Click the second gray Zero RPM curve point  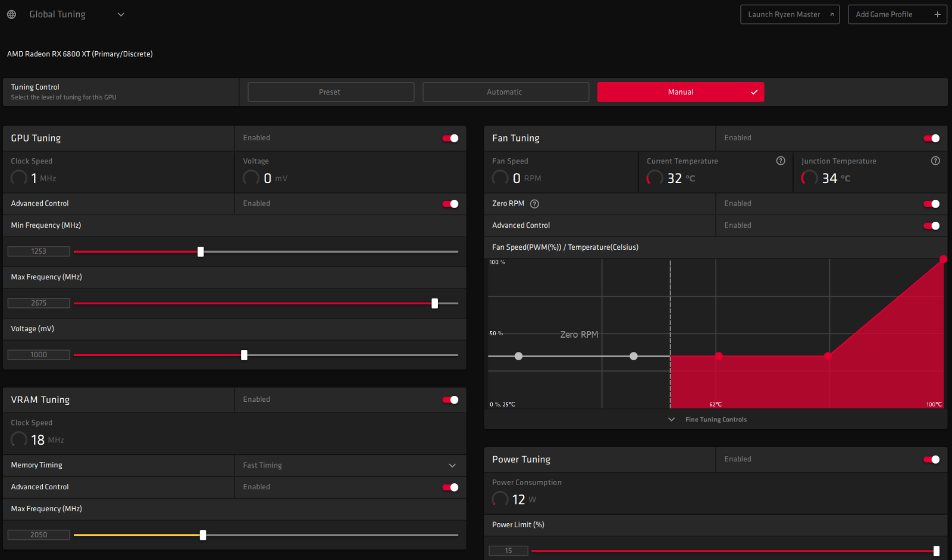coord(633,356)
